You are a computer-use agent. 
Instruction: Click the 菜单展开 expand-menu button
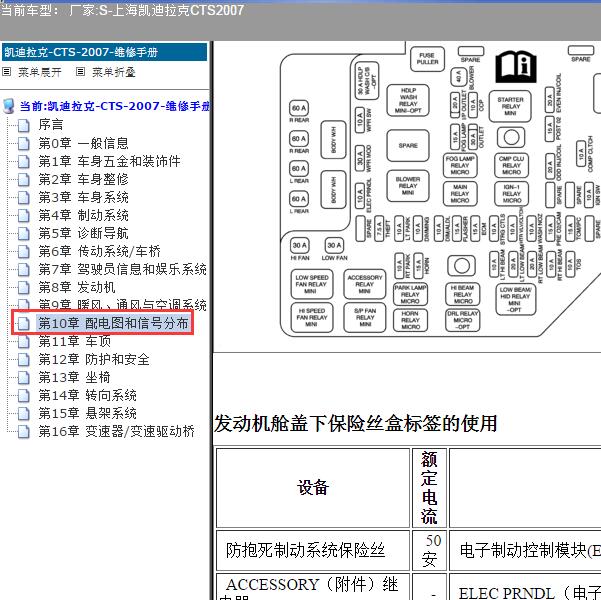[x=39, y=72]
